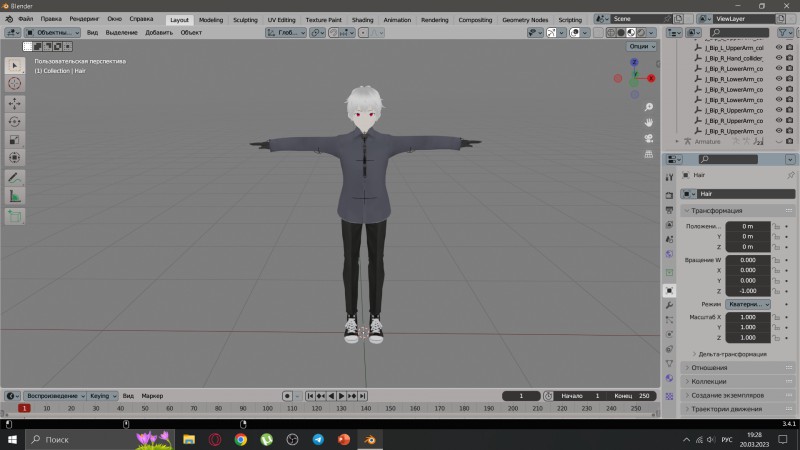Image resolution: width=800 pixels, height=450 pixels.
Task: Select the Measure tool
Action: 14,196
